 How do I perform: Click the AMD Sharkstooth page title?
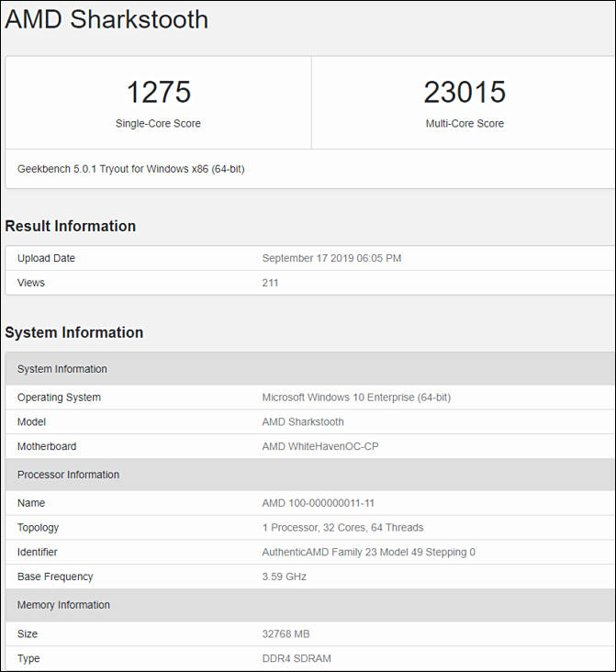106,19
